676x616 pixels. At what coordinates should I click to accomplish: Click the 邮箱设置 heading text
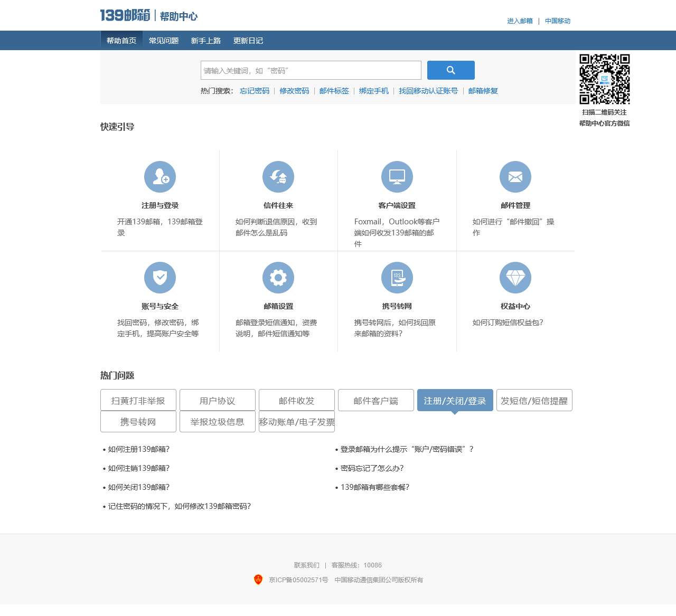(x=278, y=306)
